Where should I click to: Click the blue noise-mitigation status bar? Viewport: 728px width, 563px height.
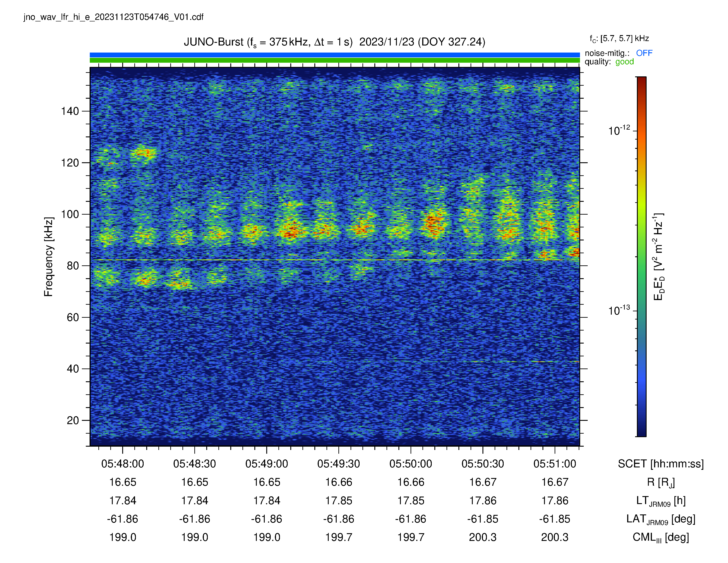(335, 55)
